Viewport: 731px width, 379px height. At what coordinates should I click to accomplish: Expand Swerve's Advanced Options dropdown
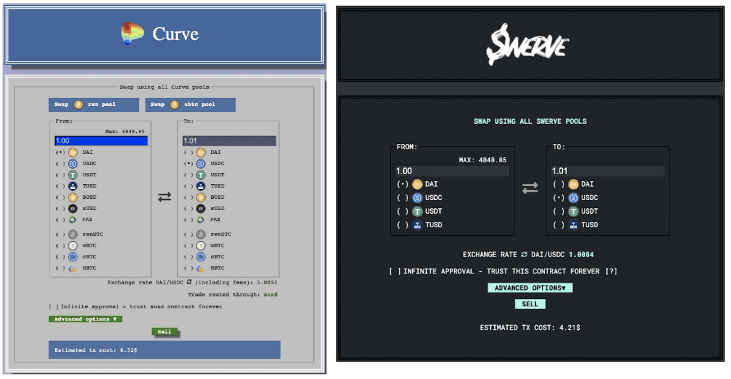pyautogui.click(x=530, y=288)
